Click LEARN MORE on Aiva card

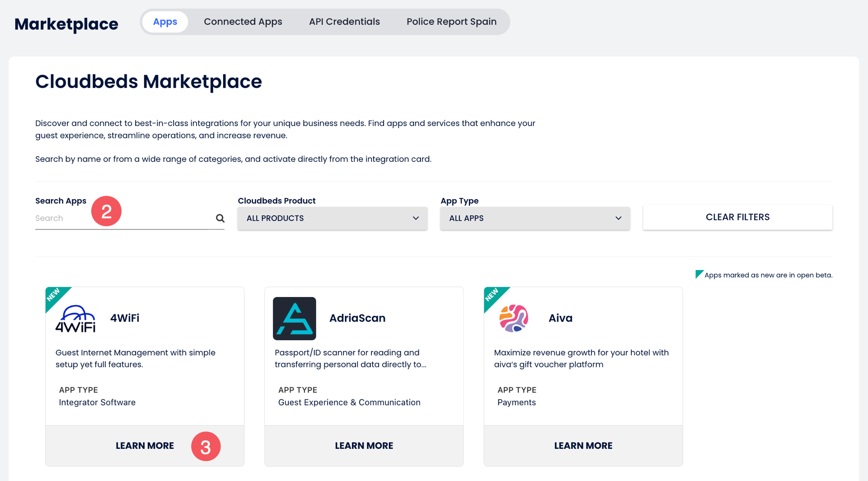(x=583, y=446)
